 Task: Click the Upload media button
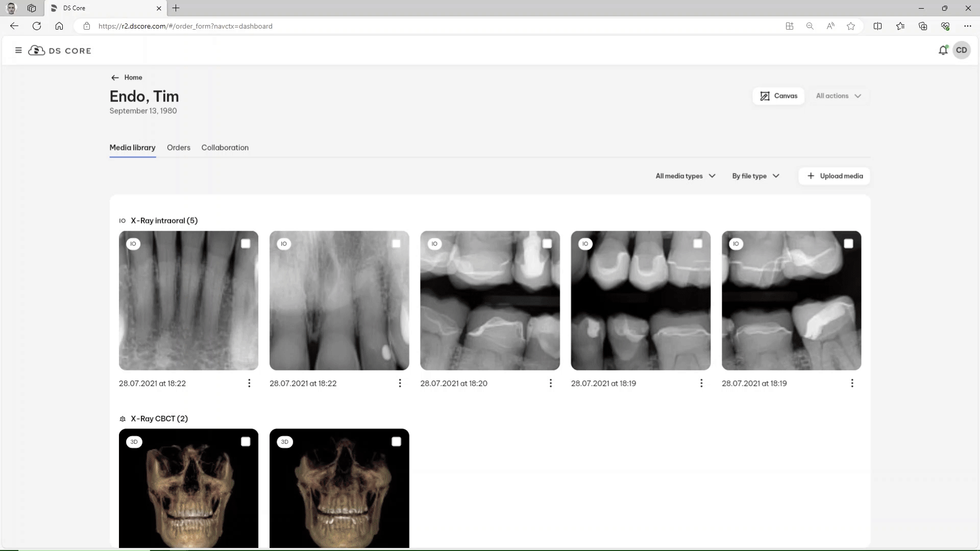click(x=835, y=176)
